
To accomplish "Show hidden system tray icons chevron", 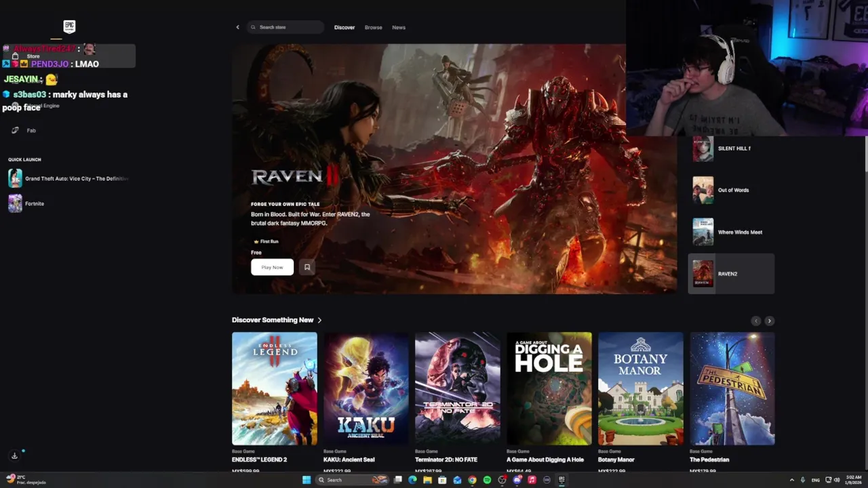I will click(792, 480).
